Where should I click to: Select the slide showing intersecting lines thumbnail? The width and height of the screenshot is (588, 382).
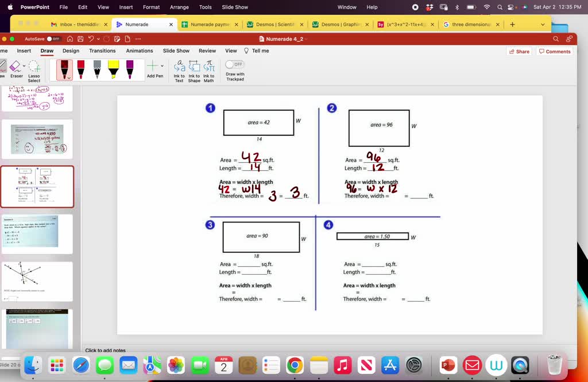pyautogui.click(x=37, y=280)
